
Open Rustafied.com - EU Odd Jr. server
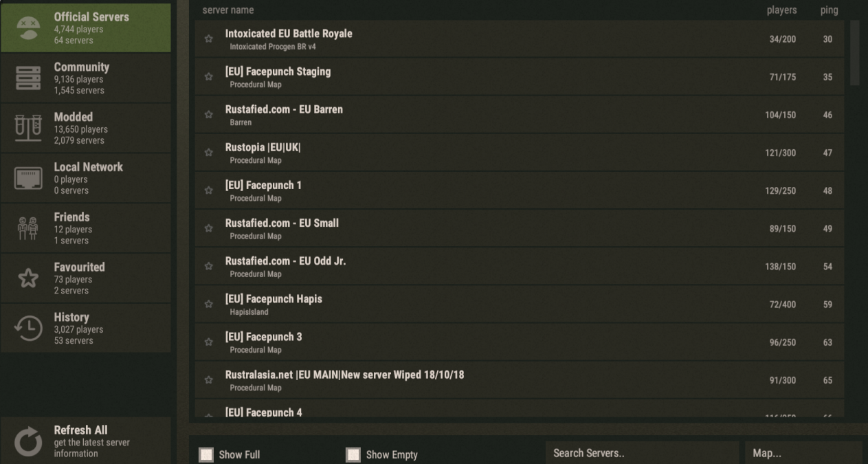pos(481,266)
